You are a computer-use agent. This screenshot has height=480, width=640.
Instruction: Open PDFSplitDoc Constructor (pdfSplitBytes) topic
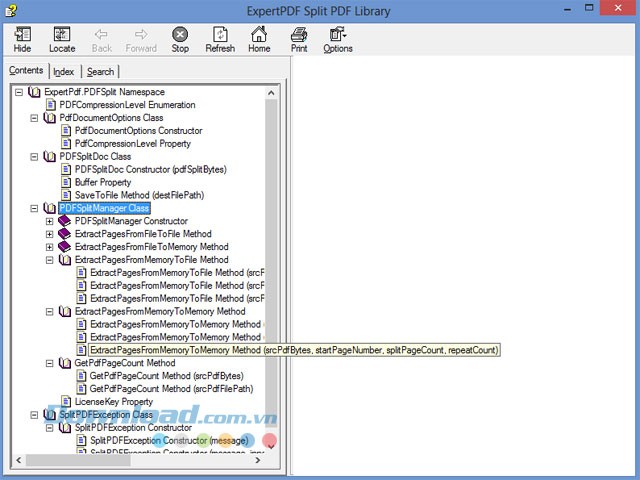pyautogui.click(x=151, y=169)
